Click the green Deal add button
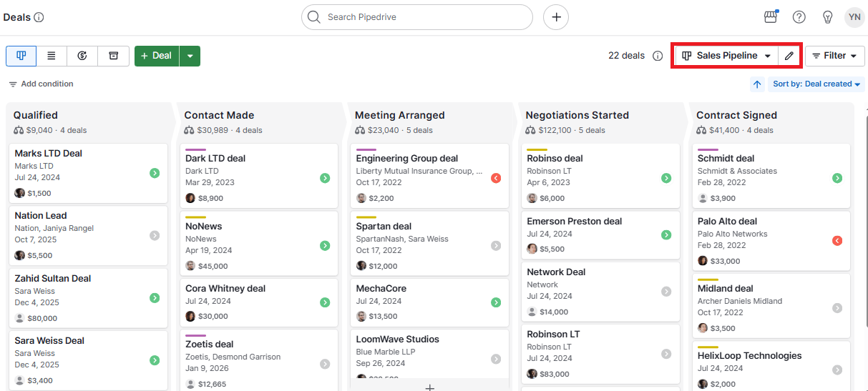The height and width of the screenshot is (391, 868). (157, 56)
